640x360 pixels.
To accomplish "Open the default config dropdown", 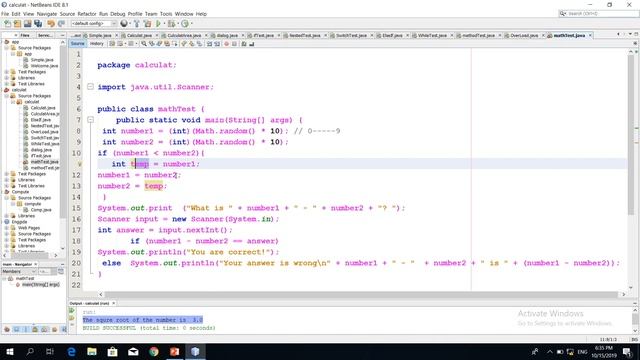I will [94, 24].
